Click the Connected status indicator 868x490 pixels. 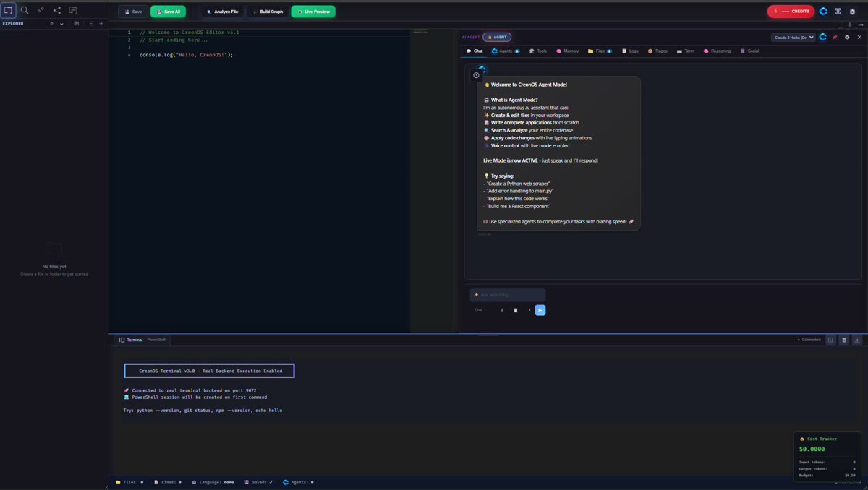click(x=809, y=340)
